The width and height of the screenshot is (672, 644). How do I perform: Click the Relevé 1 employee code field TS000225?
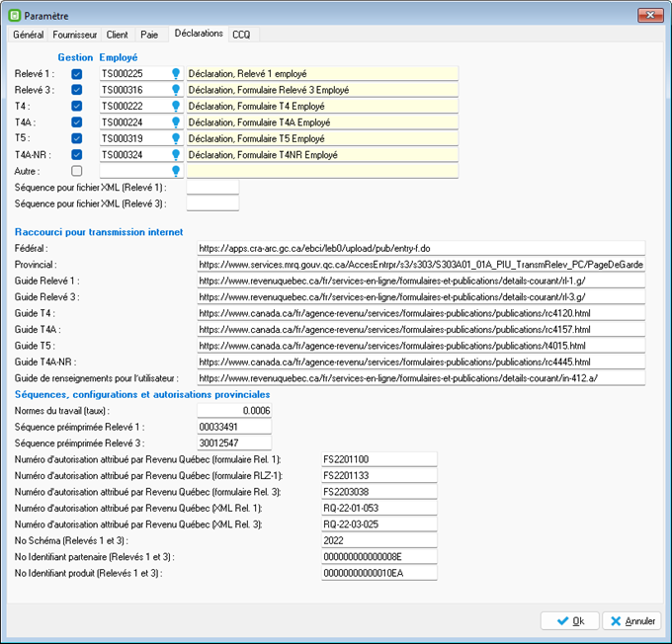pos(135,74)
